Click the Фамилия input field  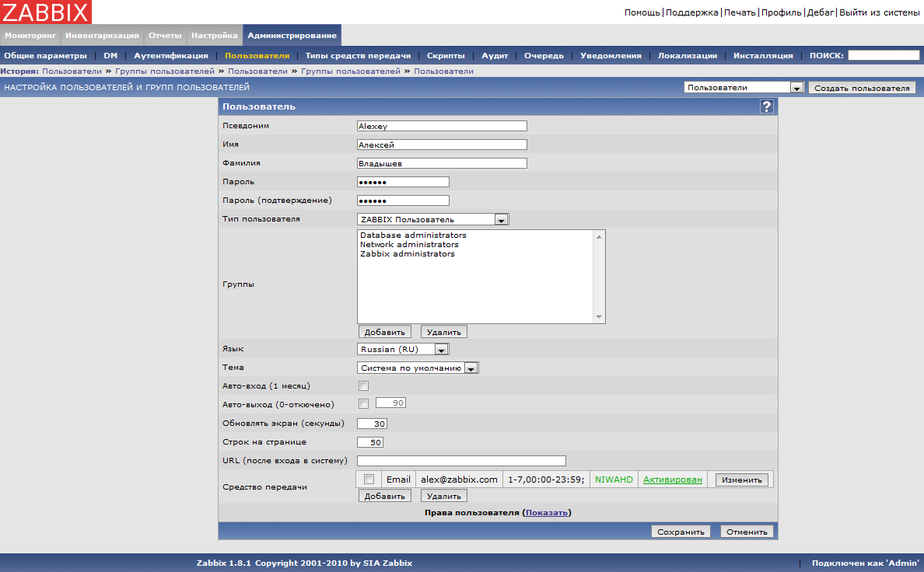click(442, 163)
